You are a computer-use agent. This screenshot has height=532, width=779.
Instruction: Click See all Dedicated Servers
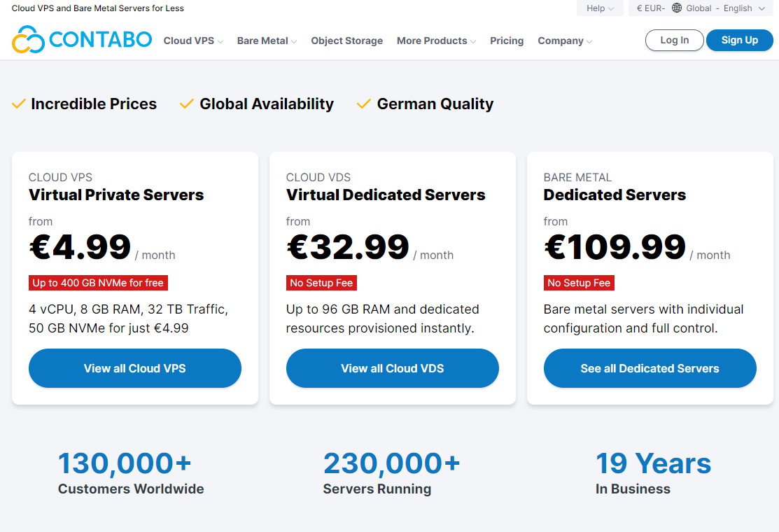650,368
